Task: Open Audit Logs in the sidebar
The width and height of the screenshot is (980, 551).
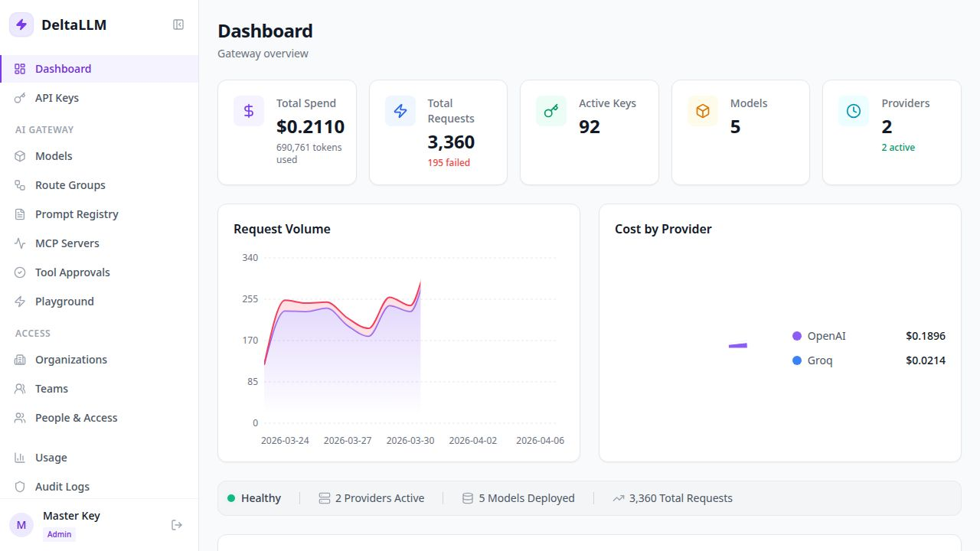Action: click(x=100, y=487)
